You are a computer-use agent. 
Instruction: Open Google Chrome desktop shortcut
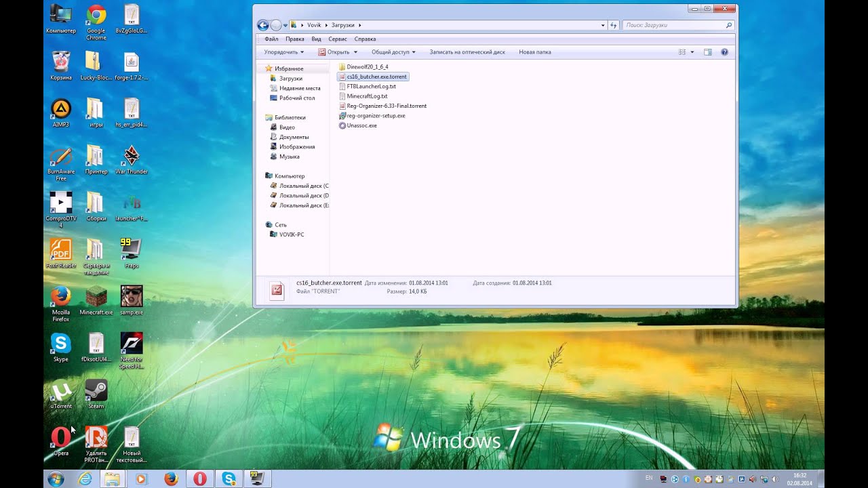[x=96, y=21]
